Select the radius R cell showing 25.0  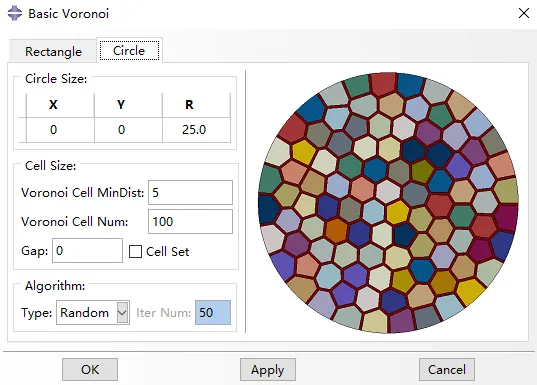tap(196, 130)
